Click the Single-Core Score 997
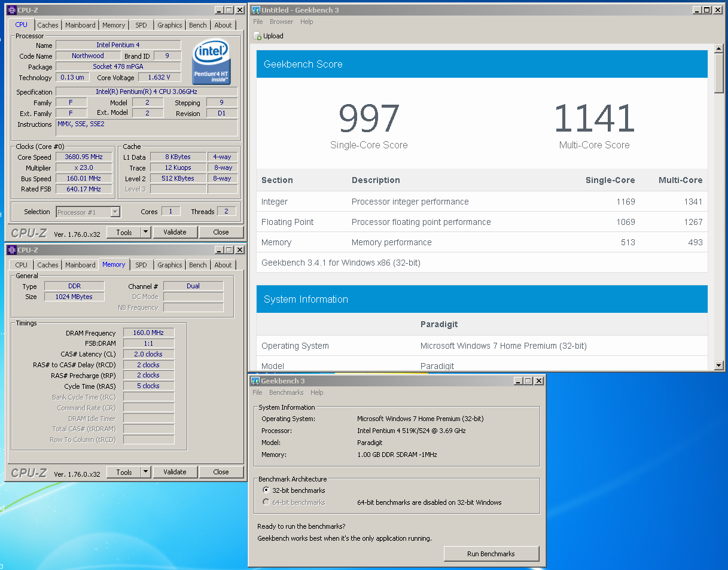 click(369, 118)
